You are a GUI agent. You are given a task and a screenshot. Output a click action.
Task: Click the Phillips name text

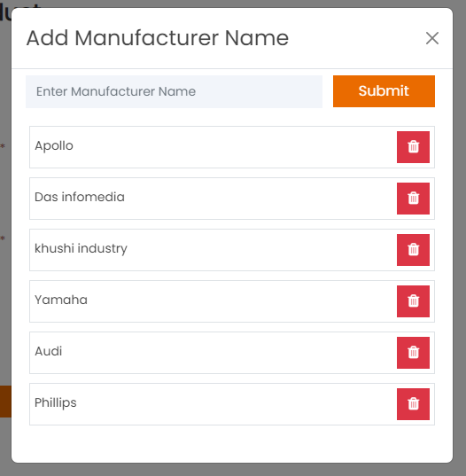(56, 403)
